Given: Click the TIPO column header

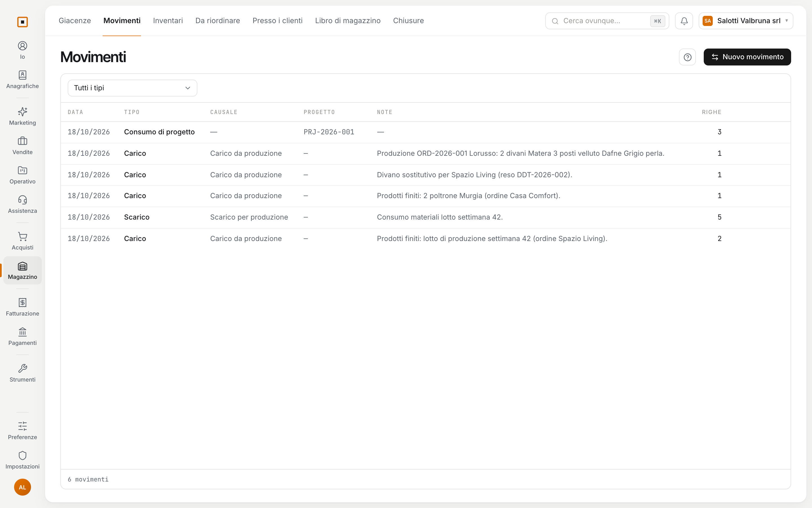Looking at the screenshot, I should [x=132, y=112].
